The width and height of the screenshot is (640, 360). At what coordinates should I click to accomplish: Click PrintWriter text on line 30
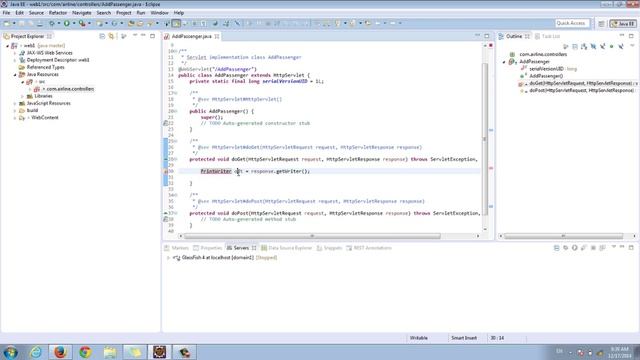(x=216, y=171)
